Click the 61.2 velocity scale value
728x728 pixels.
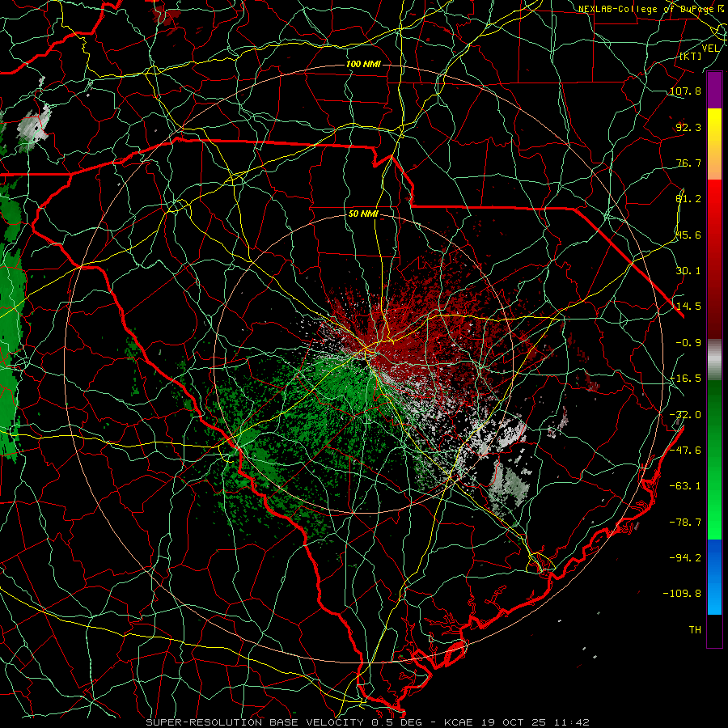click(x=688, y=199)
